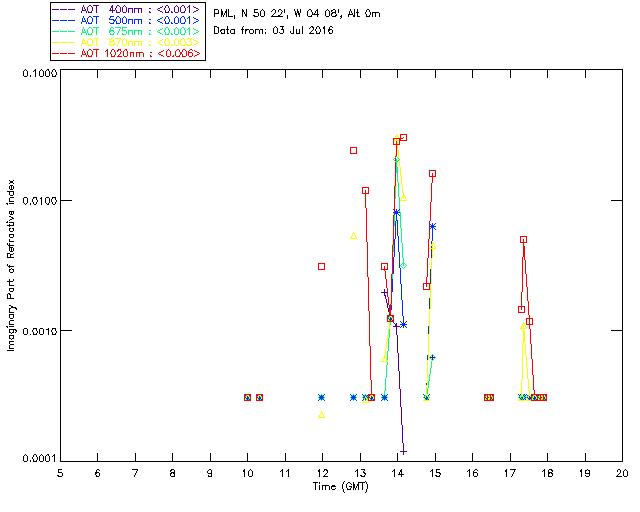Click the isolated red square near 0.025 before 13 GMT

click(x=353, y=151)
